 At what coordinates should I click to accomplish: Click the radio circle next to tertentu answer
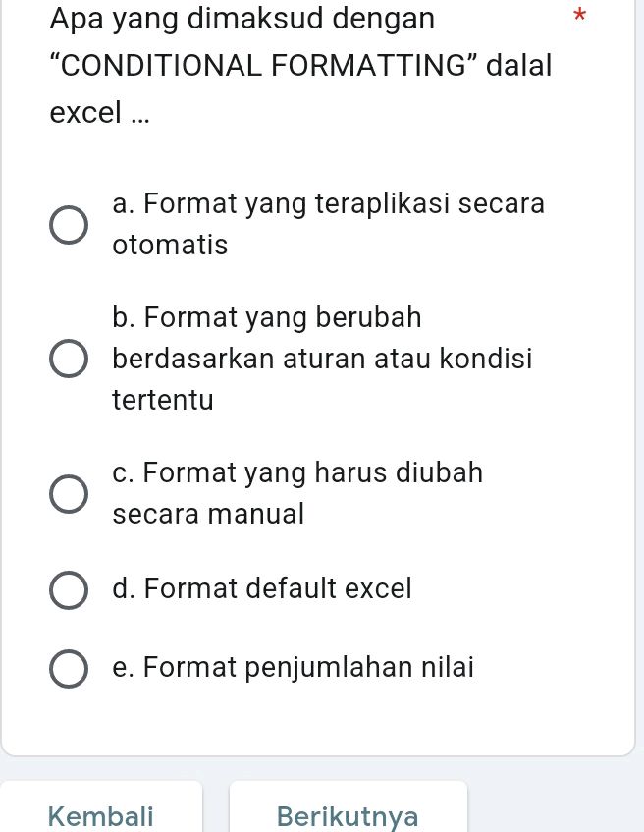pos(69,359)
